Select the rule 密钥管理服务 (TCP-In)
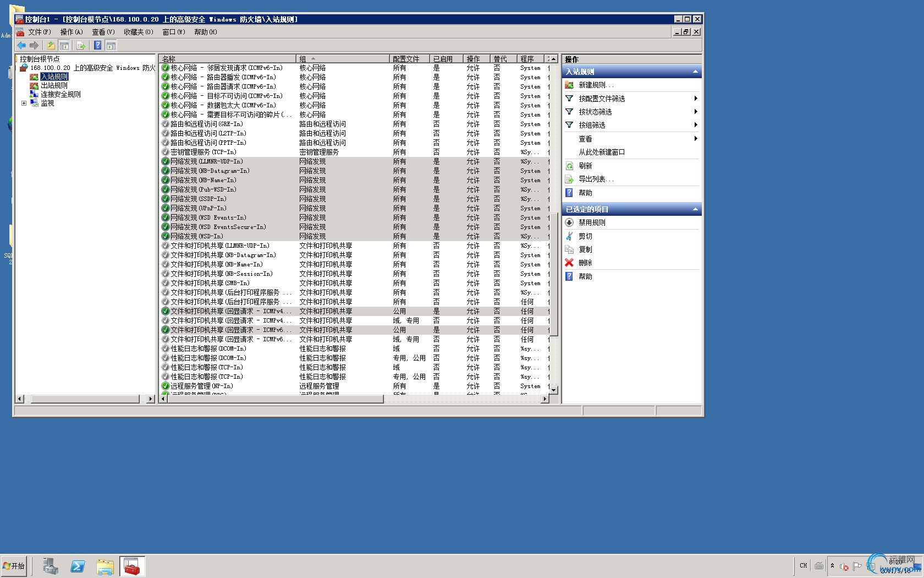 point(355,152)
